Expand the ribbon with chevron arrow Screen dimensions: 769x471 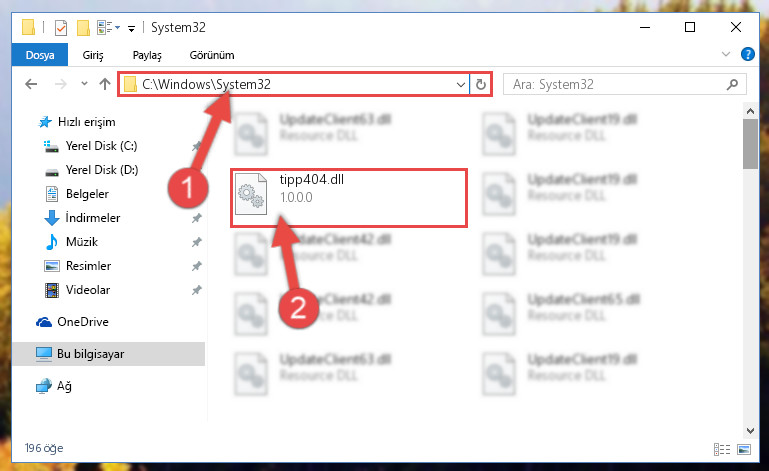(726, 54)
